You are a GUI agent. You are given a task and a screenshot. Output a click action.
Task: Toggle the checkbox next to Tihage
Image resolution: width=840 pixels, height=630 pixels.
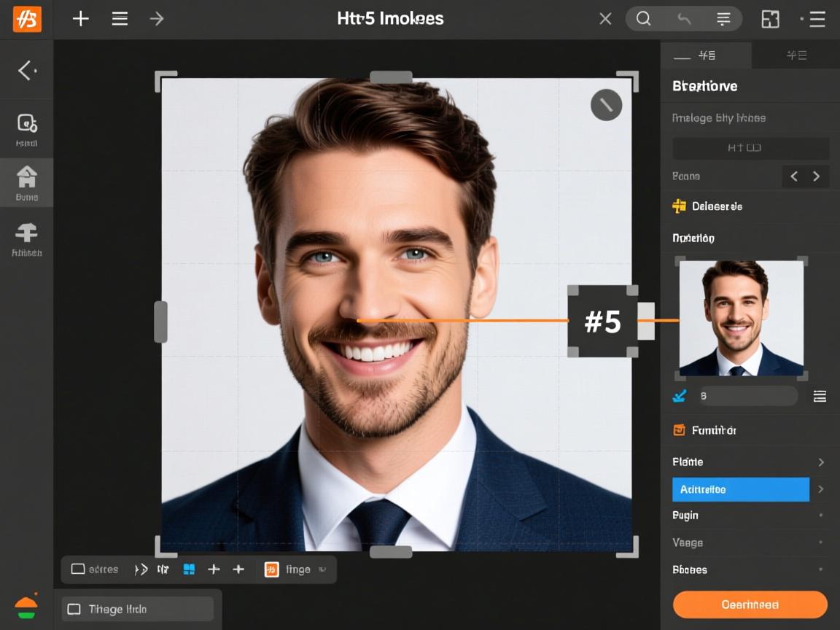(x=74, y=609)
